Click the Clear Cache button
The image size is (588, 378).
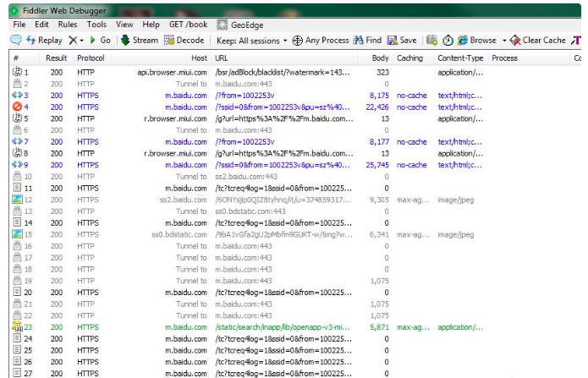pos(538,40)
